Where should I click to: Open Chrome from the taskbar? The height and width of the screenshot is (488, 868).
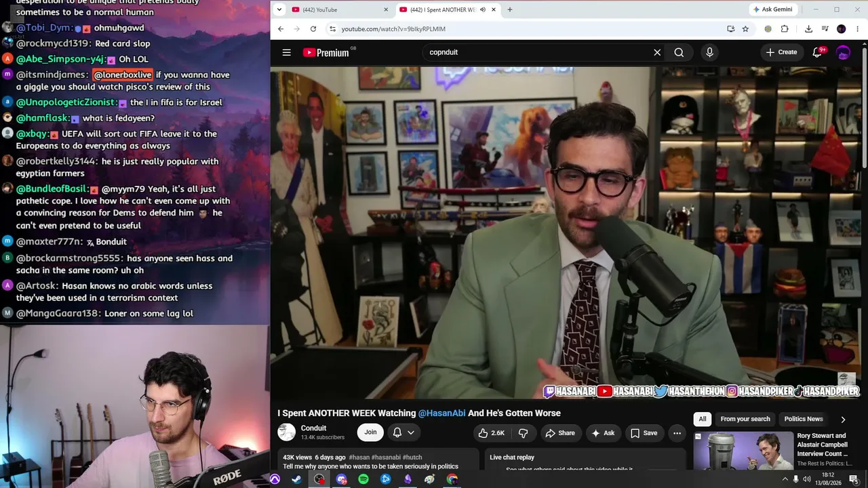pos(452,479)
